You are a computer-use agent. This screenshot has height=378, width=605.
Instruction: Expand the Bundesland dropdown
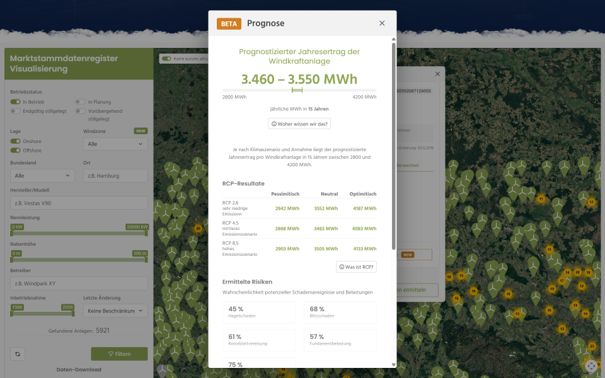[42, 176]
